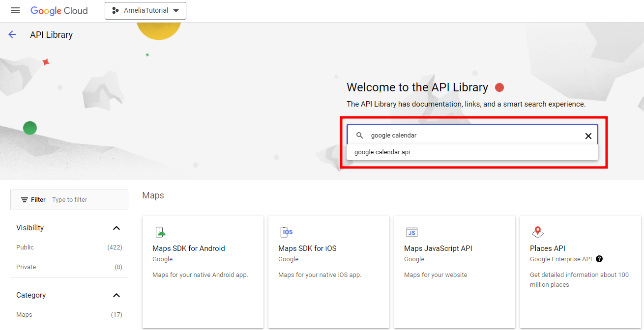Click the search magnifier icon
Viewport: 644px width, 330px height.
pyautogui.click(x=360, y=135)
